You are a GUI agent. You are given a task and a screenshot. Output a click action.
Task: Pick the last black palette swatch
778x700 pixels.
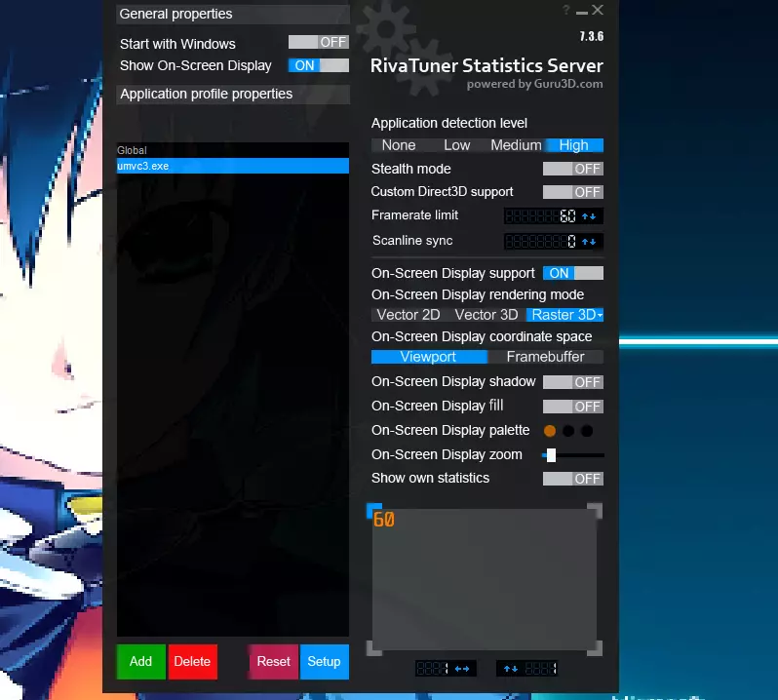tap(587, 431)
